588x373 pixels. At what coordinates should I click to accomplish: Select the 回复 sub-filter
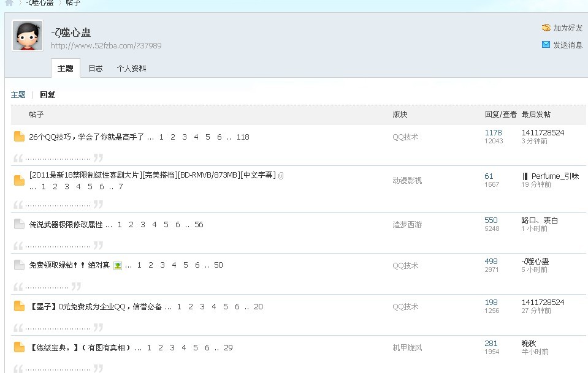click(48, 95)
